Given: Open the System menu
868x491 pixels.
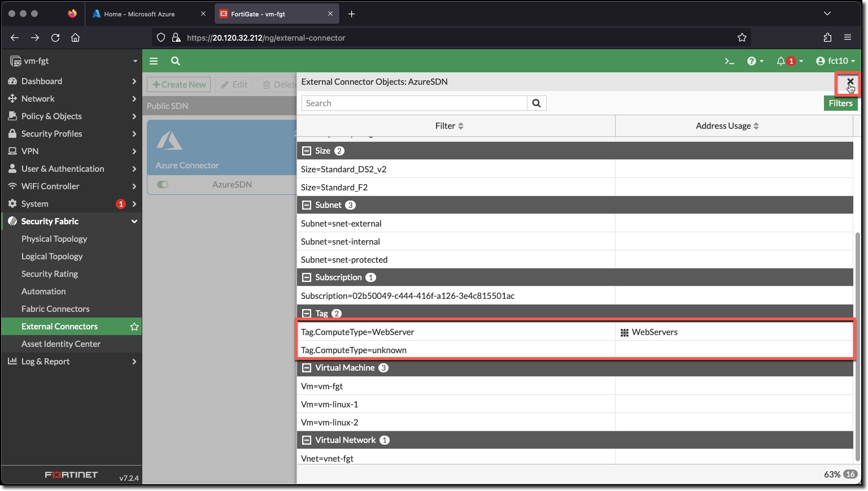Looking at the screenshot, I should pyautogui.click(x=72, y=204).
